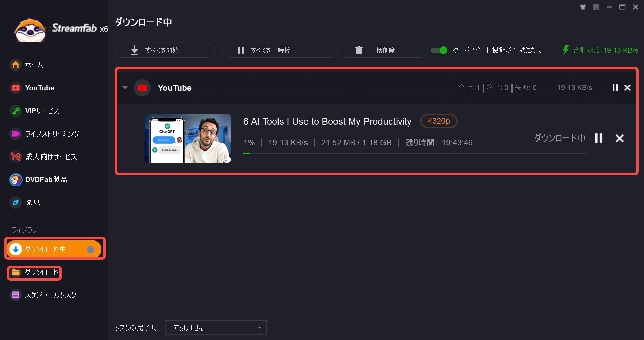Screen dimensions: 644x340
Task: Click the gray badge dot on ダウンロード中
Action: coord(90,249)
